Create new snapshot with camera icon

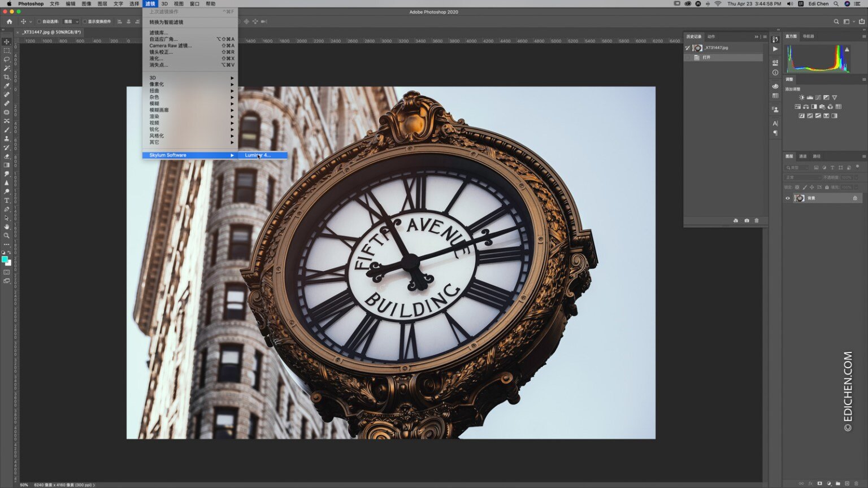tap(747, 221)
